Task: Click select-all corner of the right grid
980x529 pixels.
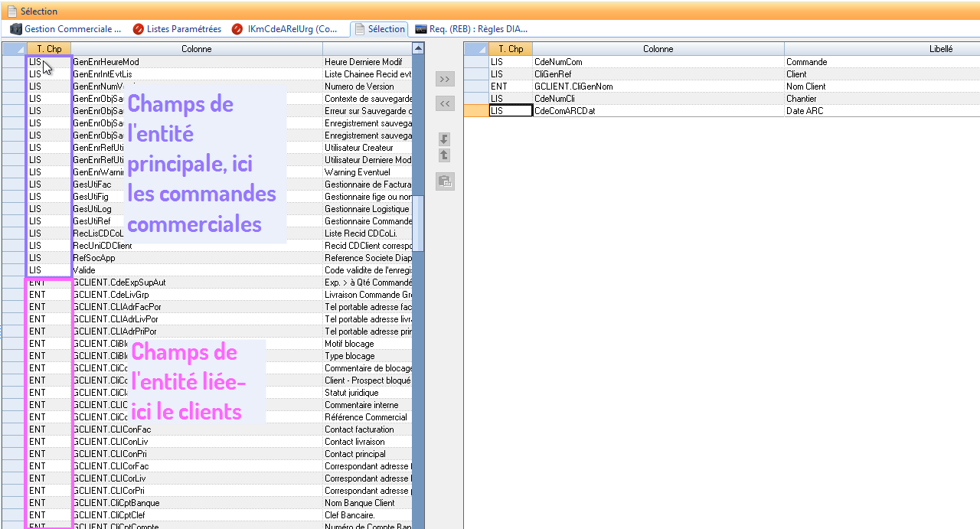Action: 476,49
